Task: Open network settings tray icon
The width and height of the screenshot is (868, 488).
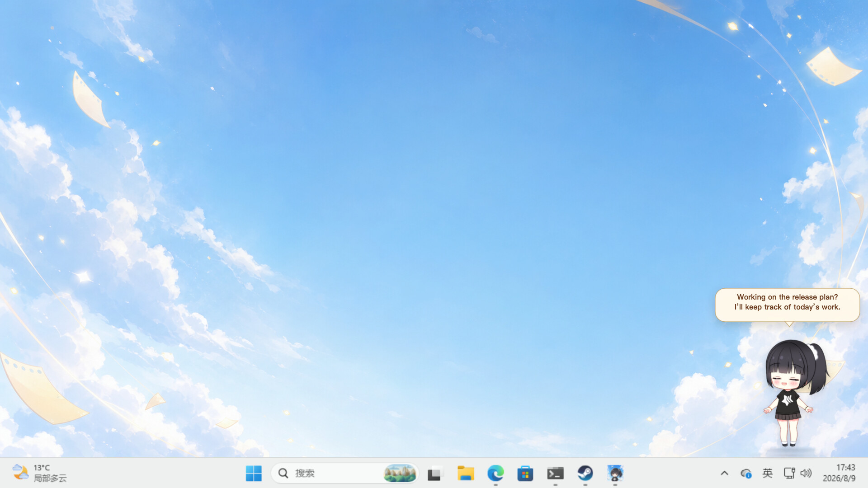Action: tap(789, 473)
